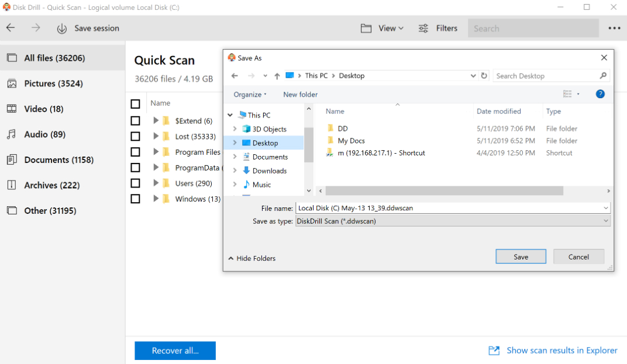The height and width of the screenshot is (364, 627).
Task: Close the Save As dialog
Action: tap(604, 58)
